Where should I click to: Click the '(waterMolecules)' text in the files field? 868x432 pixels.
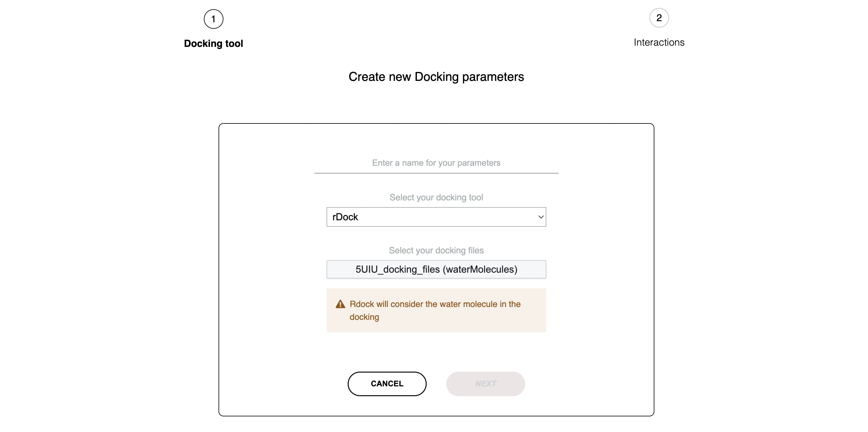(480, 269)
